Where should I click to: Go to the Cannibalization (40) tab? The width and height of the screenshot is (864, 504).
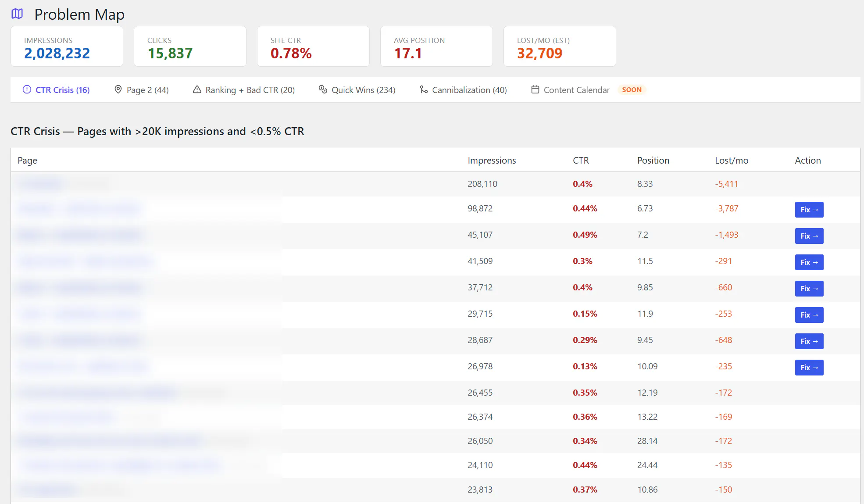[x=463, y=90]
